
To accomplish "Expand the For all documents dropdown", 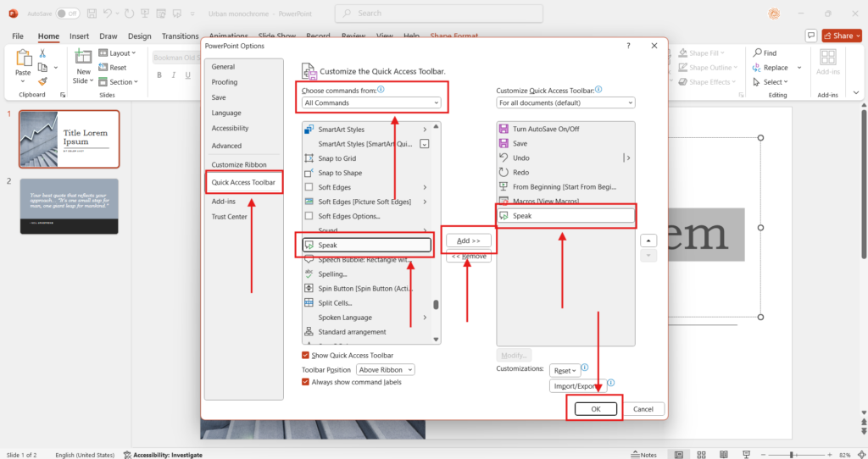I will (565, 102).
